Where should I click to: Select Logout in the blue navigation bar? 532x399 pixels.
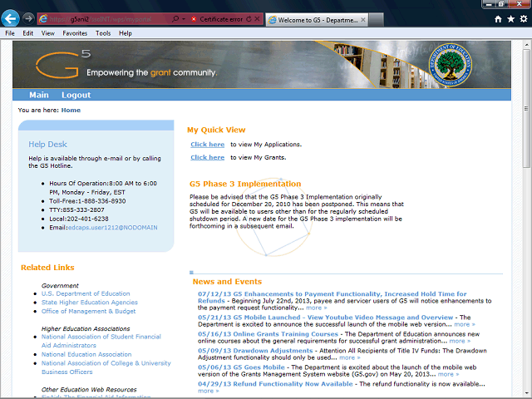tap(76, 95)
